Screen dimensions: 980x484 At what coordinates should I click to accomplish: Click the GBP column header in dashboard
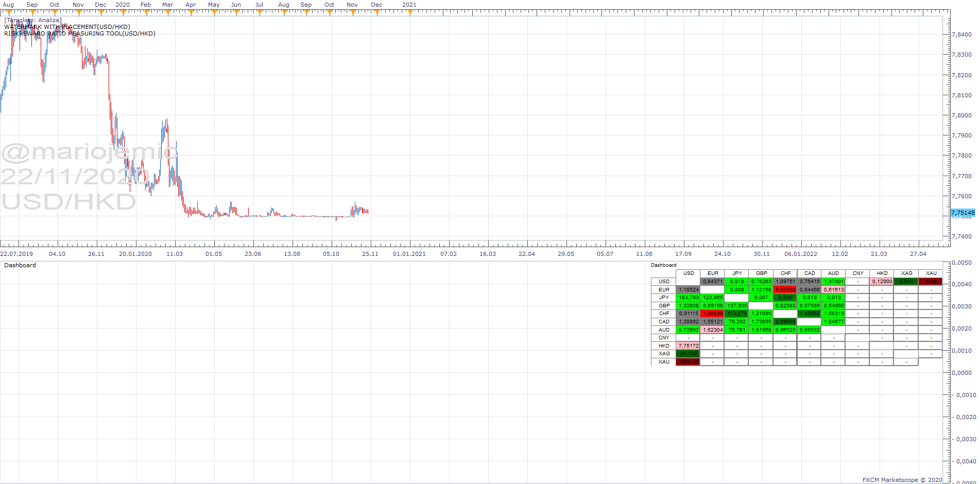(761, 273)
